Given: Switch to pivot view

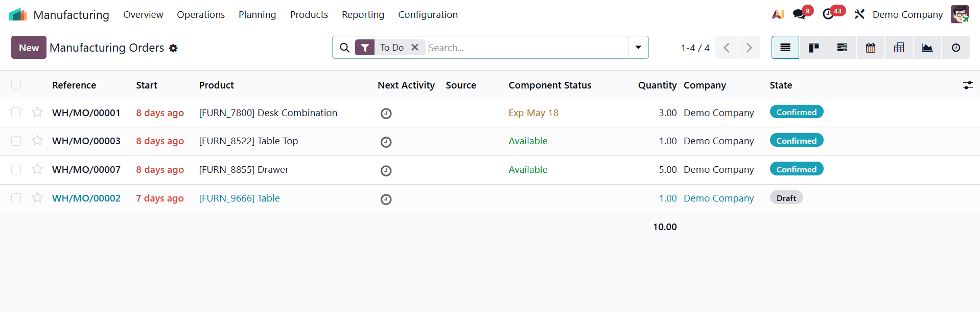Looking at the screenshot, I should tap(899, 48).
